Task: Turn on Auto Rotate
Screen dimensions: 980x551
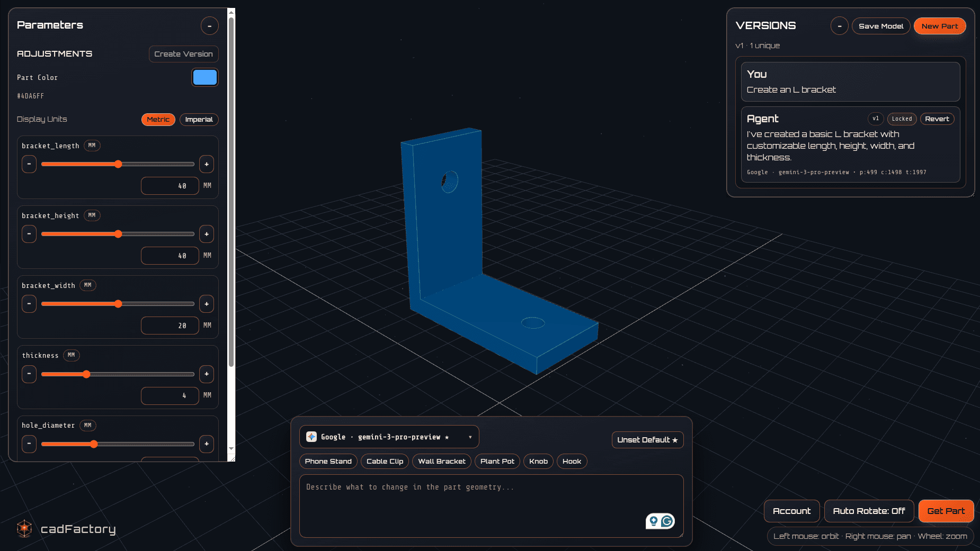Action: pyautogui.click(x=869, y=511)
